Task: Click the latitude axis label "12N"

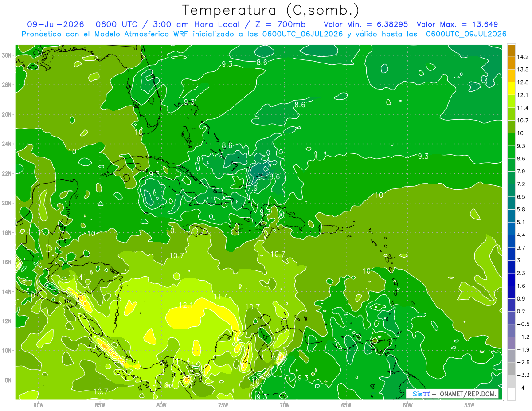Action: point(8,321)
